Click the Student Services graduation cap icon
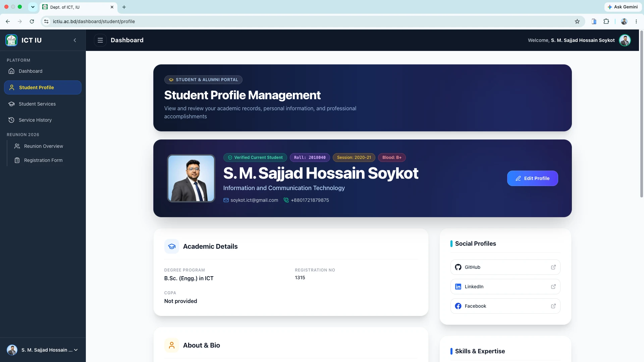Screen dimensions: 644x362 point(11,104)
